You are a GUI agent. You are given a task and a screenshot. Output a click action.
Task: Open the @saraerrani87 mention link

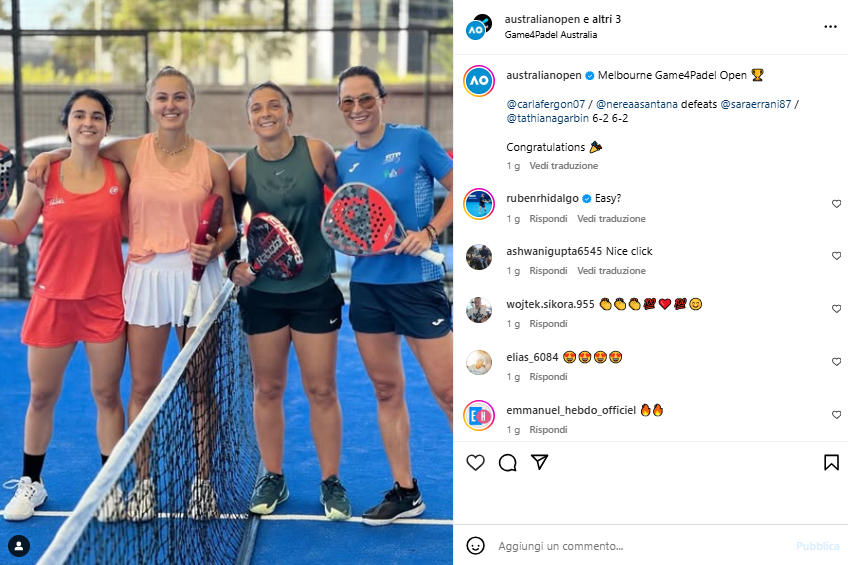click(756, 104)
